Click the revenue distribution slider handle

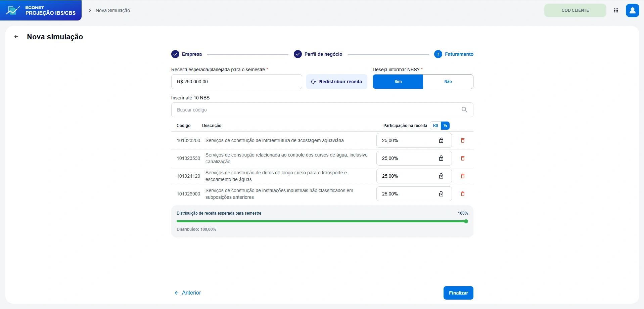pos(466,221)
